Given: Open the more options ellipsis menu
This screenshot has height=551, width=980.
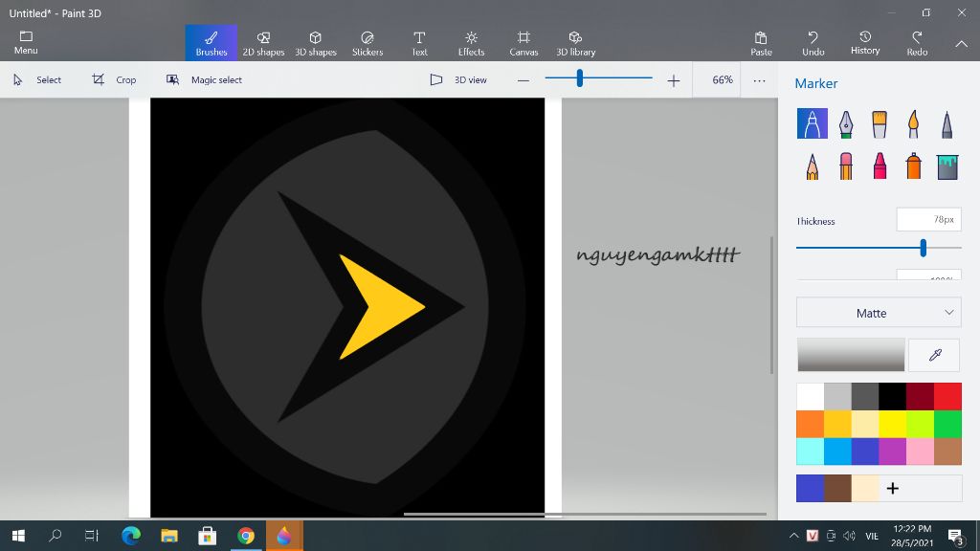Looking at the screenshot, I should click(x=759, y=80).
